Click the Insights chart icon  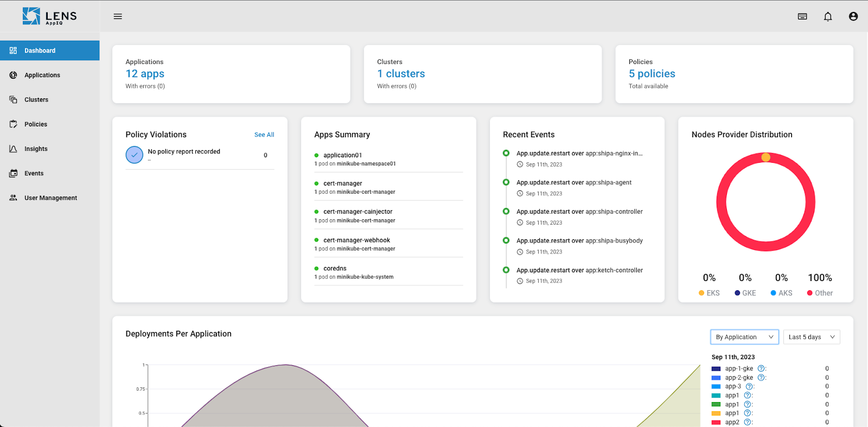pyautogui.click(x=13, y=149)
